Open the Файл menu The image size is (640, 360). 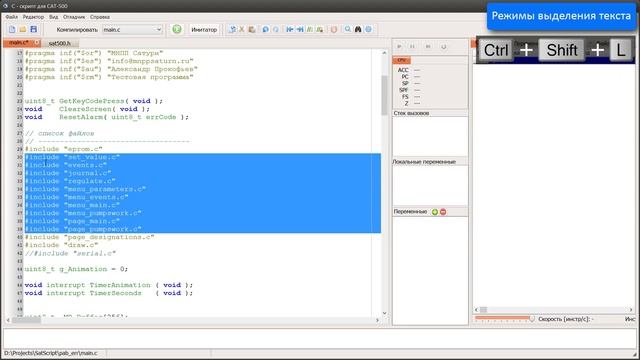tap(11, 17)
